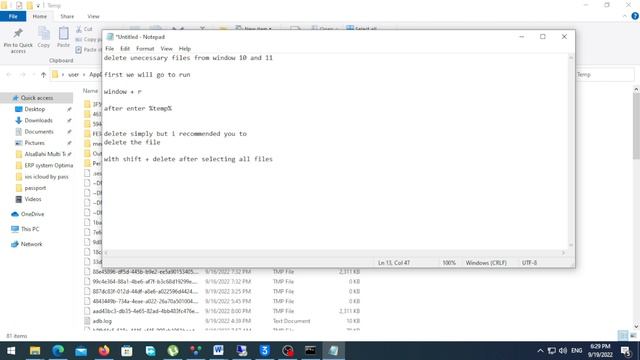Open Explorer help question mark icon
The height and width of the screenshot is (360, 640).
[x=635, y=16]
